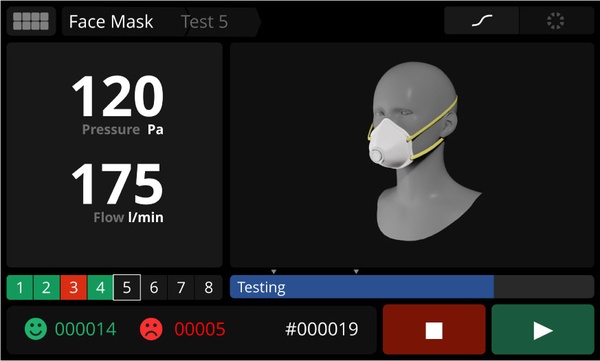The width and height of the screenshot is (600, 361).
Task: Select test slot 1
Action: coord(20,287)
